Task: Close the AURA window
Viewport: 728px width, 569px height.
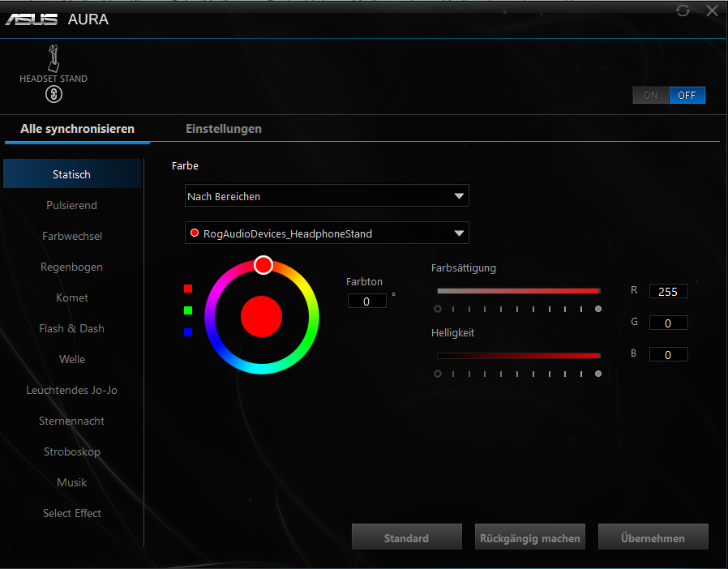Action: [x=713, y=11]
